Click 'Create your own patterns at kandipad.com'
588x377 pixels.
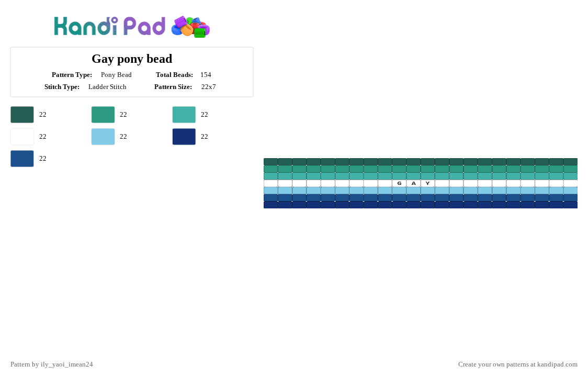point(518,364)
